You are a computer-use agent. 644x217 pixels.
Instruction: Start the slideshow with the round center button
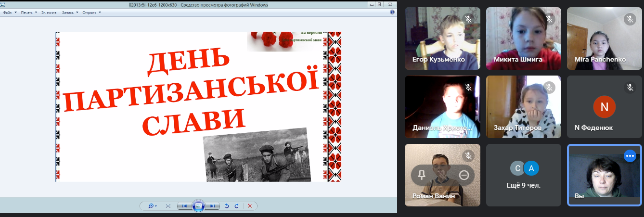point(198,206)
